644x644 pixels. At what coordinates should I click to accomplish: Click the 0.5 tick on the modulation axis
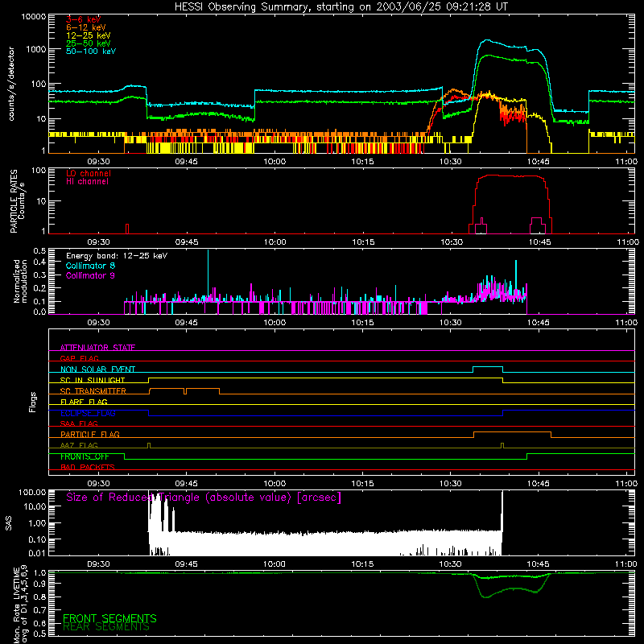39,251
